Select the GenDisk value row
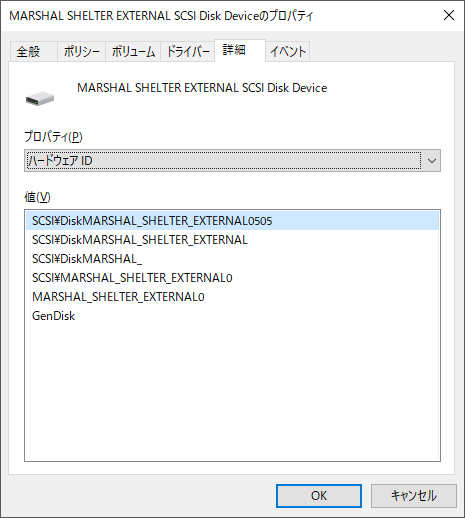The width and height of the screenshot is (465, 518). [232, 316]
